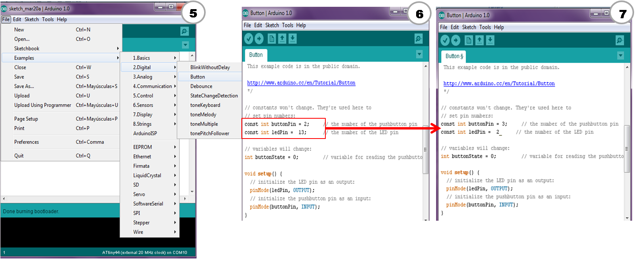Choose Quit from the File menu
Image resolution: width=644 pixels, height=262 pixels.
coord(61,156)
